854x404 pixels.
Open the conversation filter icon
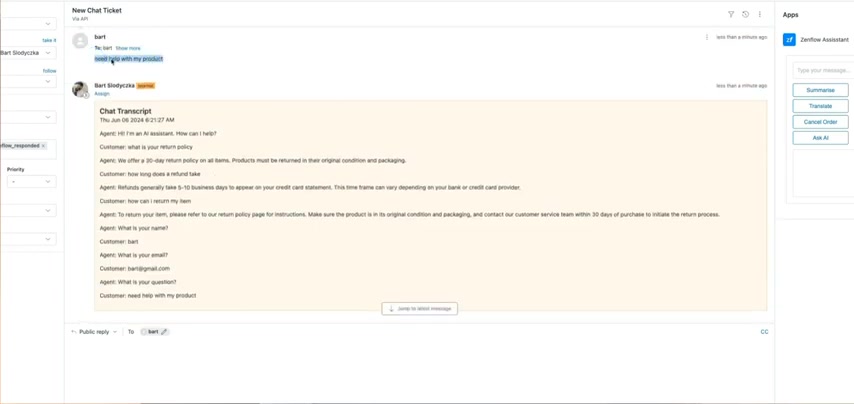click(731, 14)
